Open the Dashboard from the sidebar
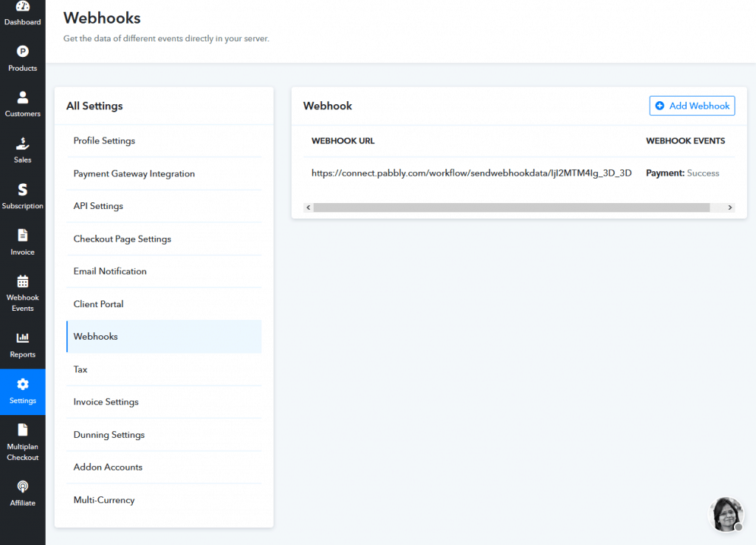This screenshot has width=756, height=545. [x=22, y=13]
